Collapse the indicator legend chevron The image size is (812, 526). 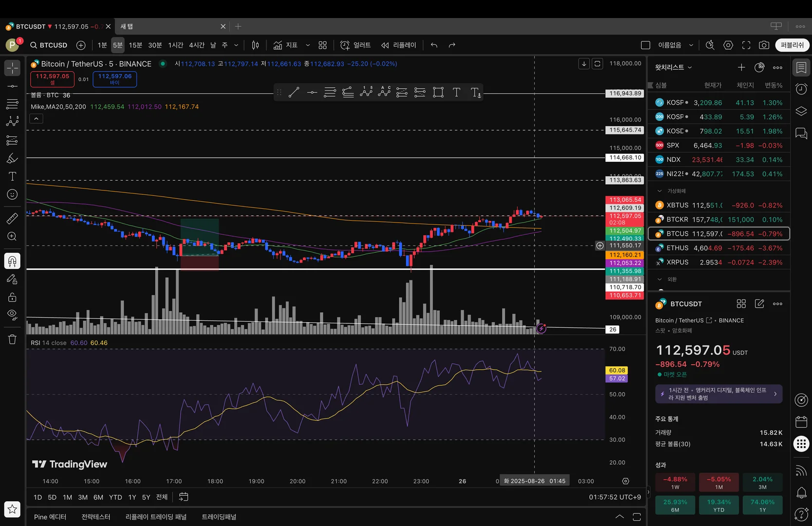click(x=37, y=118)
